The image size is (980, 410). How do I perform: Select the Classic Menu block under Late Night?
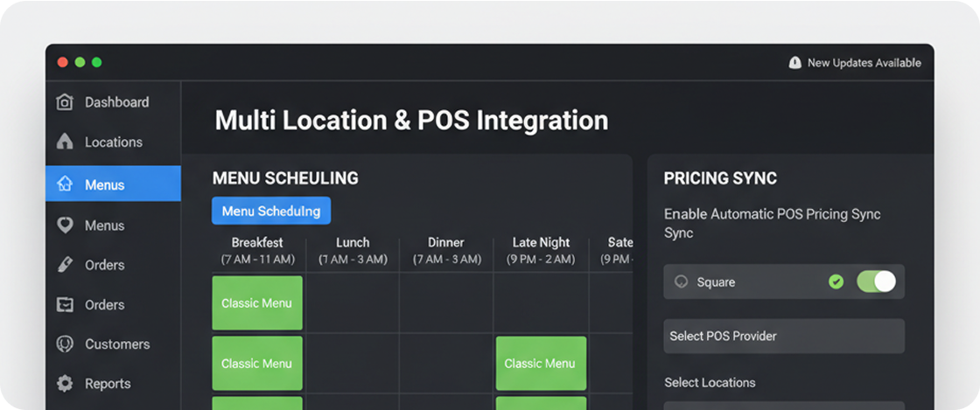pyautogui.click(x=540, y=363)
